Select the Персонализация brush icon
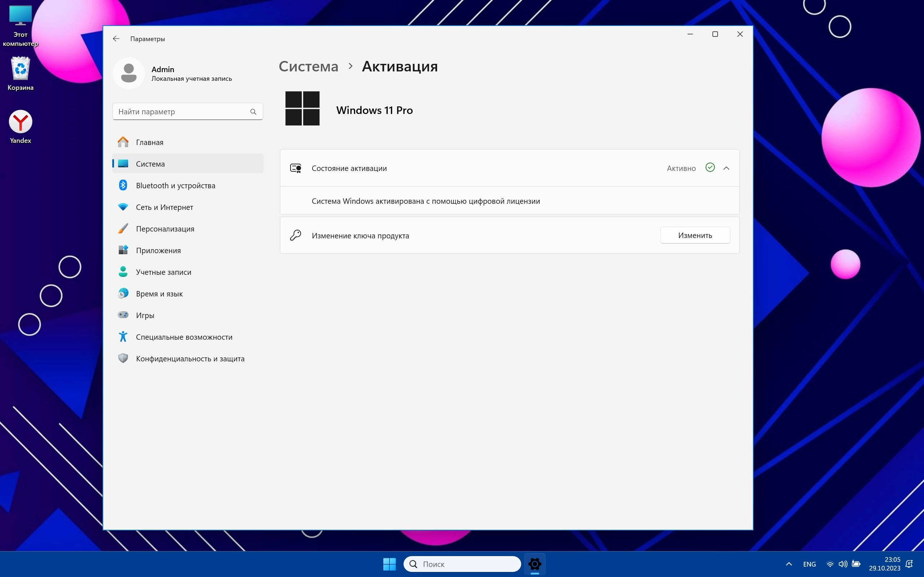This screenshot has height=577, width=924. (123, 229)
